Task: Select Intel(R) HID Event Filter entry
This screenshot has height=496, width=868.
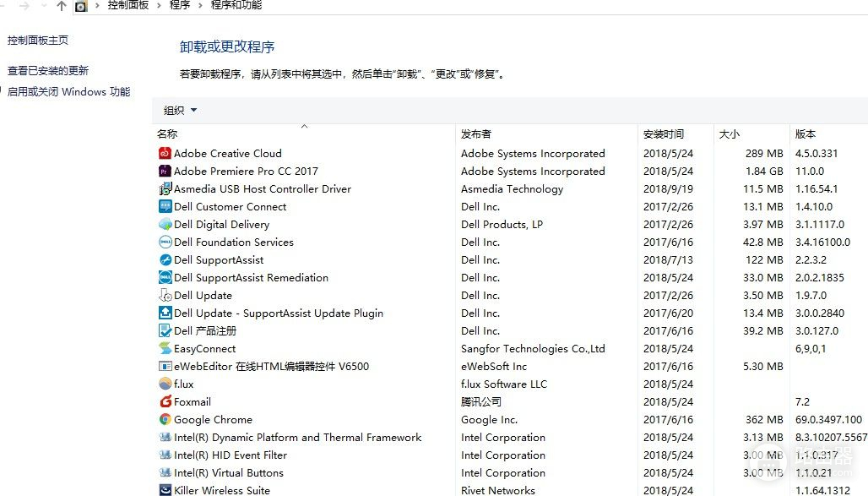Action: pos(230,455)
